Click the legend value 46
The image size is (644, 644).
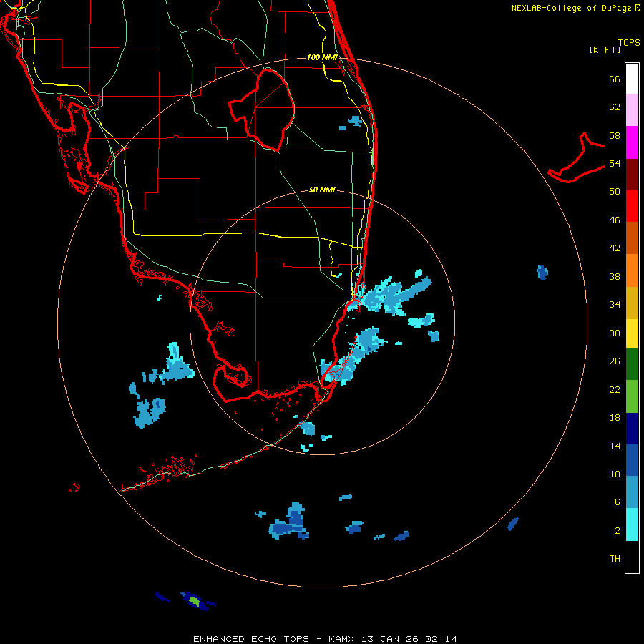[x=615, y=220]
